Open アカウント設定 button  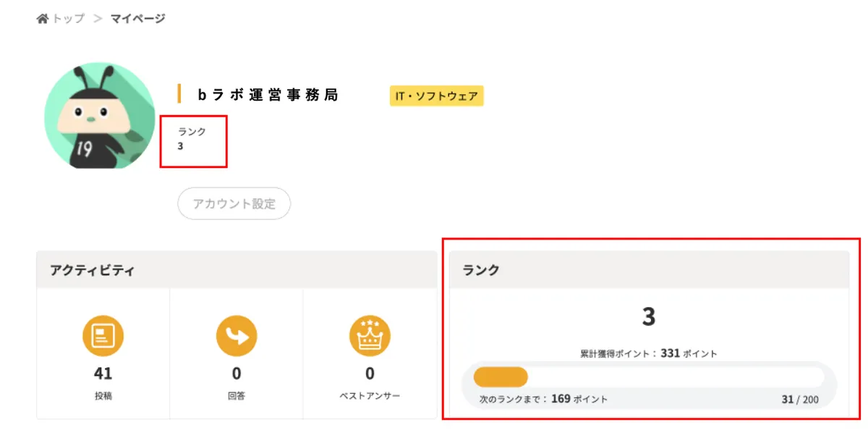(x=234, y=203)
